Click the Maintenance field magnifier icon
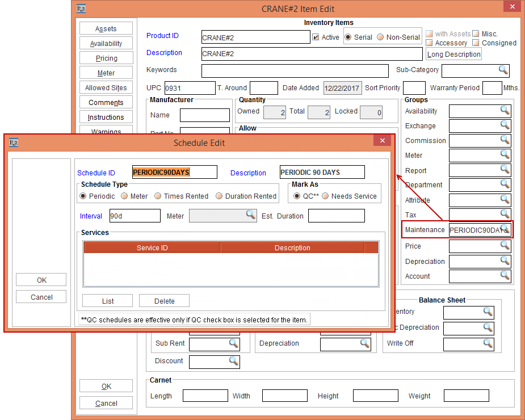Viewport: 525px width, 420px height. coord(505,229)
